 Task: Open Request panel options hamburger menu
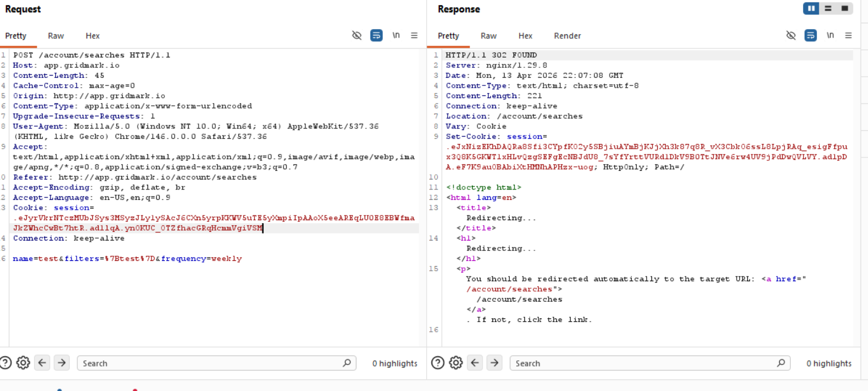coord(414,35)
